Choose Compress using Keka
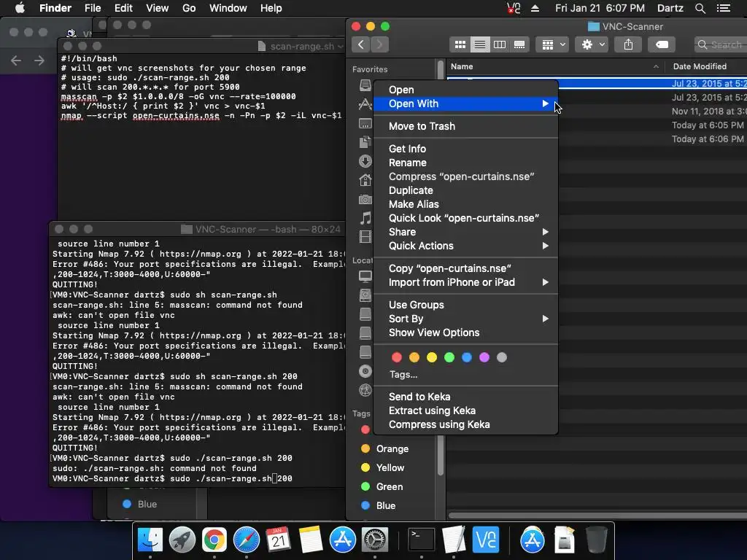747x560 pixels. pyautogui.click(x=465, y=424)
